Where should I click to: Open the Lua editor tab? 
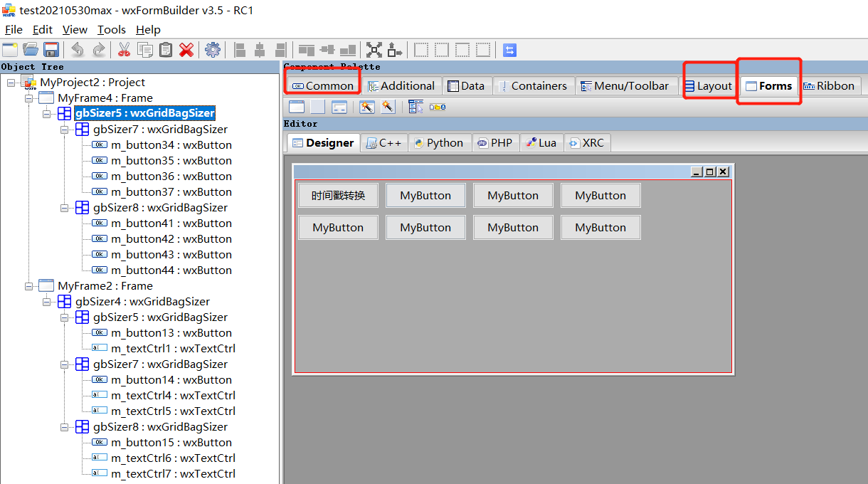[541, 142]
